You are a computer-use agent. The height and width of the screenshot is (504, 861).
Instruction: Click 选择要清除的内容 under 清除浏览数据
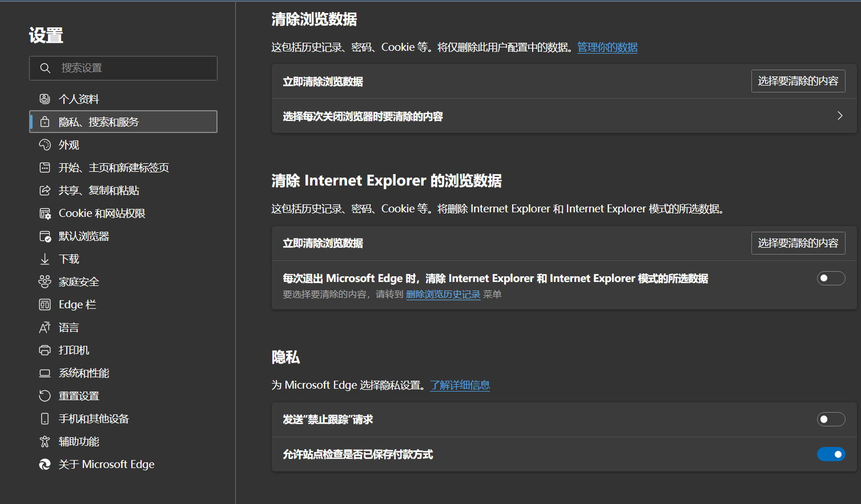(798, 81)
